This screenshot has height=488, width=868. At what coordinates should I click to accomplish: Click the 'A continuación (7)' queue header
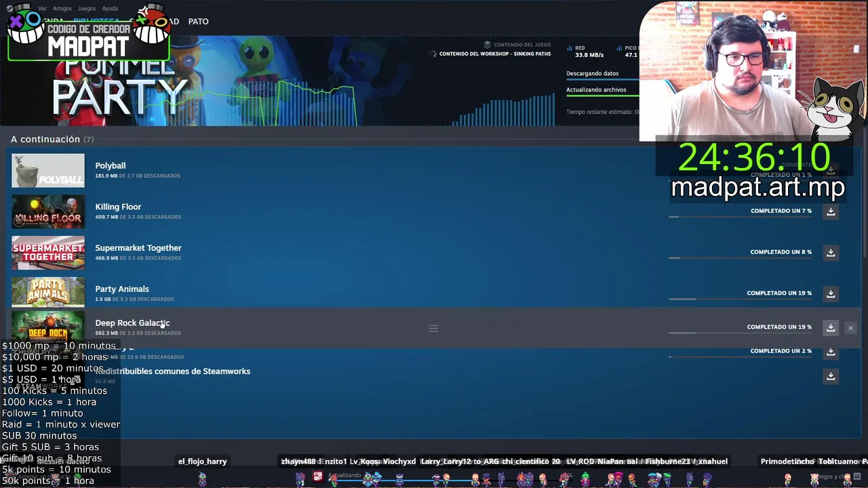(52, 139)
